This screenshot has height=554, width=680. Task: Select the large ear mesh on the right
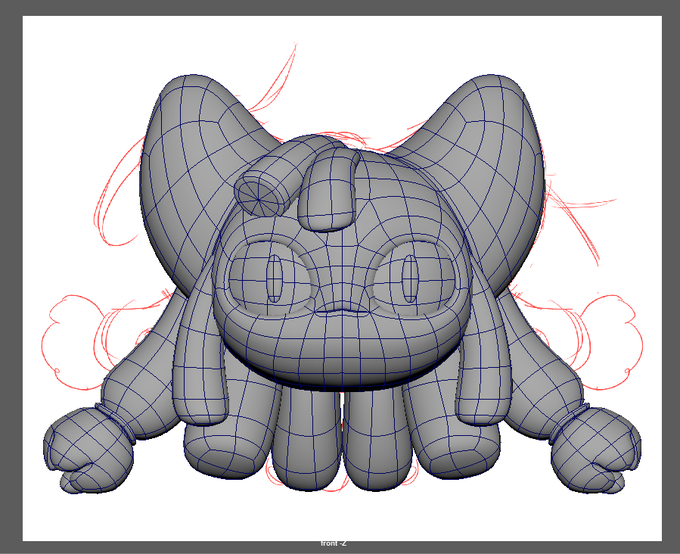(x=490, y=174)
